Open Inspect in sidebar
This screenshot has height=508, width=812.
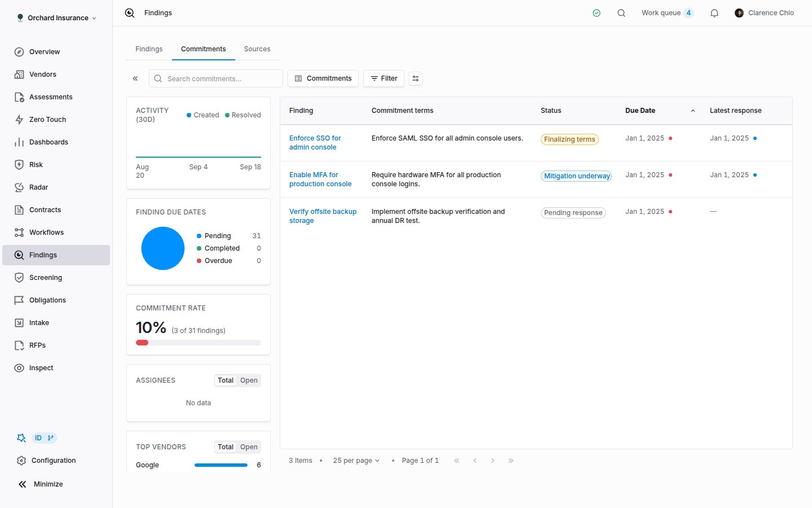56,368
